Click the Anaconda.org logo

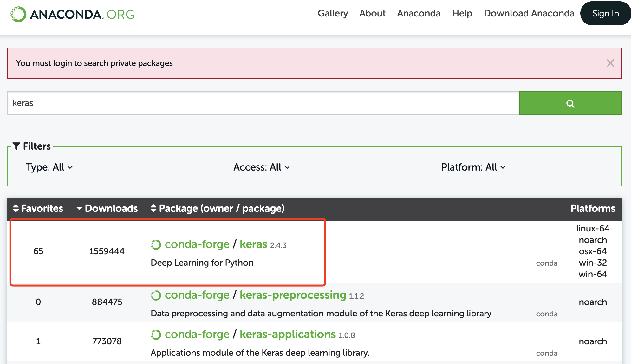pos(72,14)
